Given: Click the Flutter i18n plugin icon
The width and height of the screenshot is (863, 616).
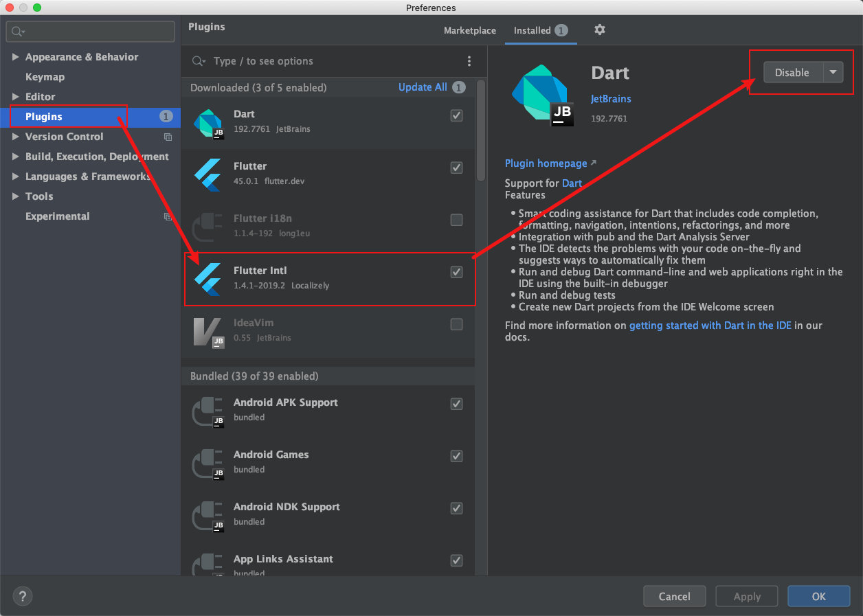Looking at the screenshot, I should point(208,227).
